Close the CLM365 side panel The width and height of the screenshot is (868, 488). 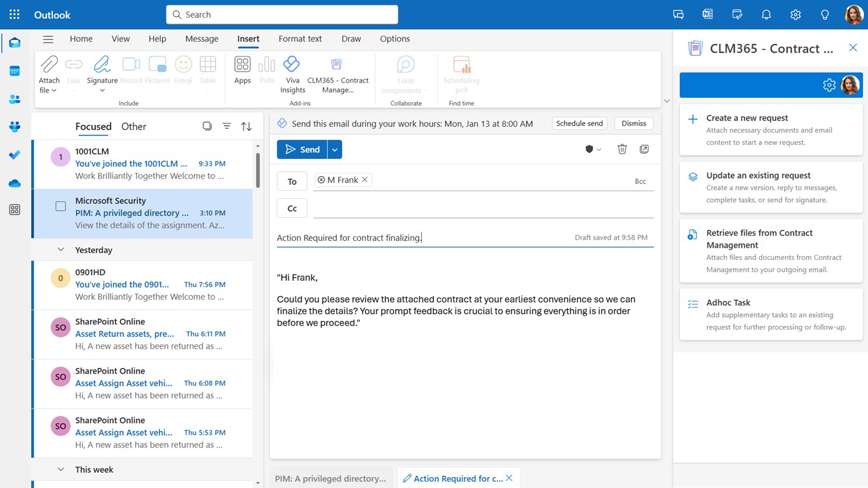coord(853,48)
